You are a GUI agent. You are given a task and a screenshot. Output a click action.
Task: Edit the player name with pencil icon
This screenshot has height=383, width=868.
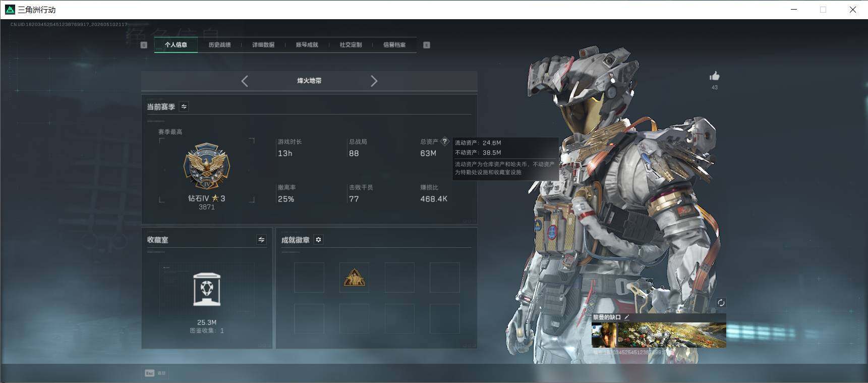[x=627, y=317]
